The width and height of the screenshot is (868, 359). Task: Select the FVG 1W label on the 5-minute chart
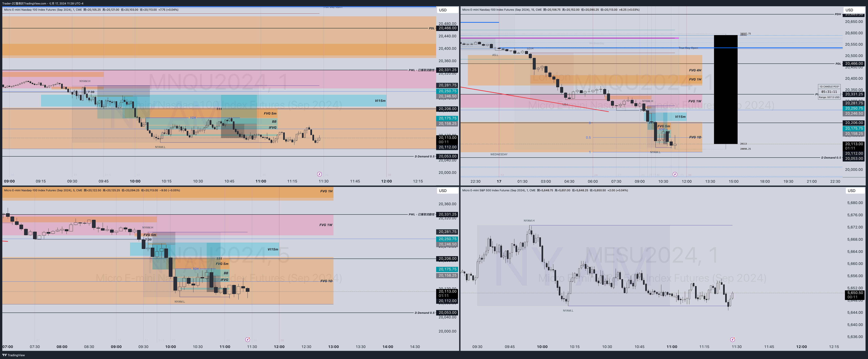326,225
